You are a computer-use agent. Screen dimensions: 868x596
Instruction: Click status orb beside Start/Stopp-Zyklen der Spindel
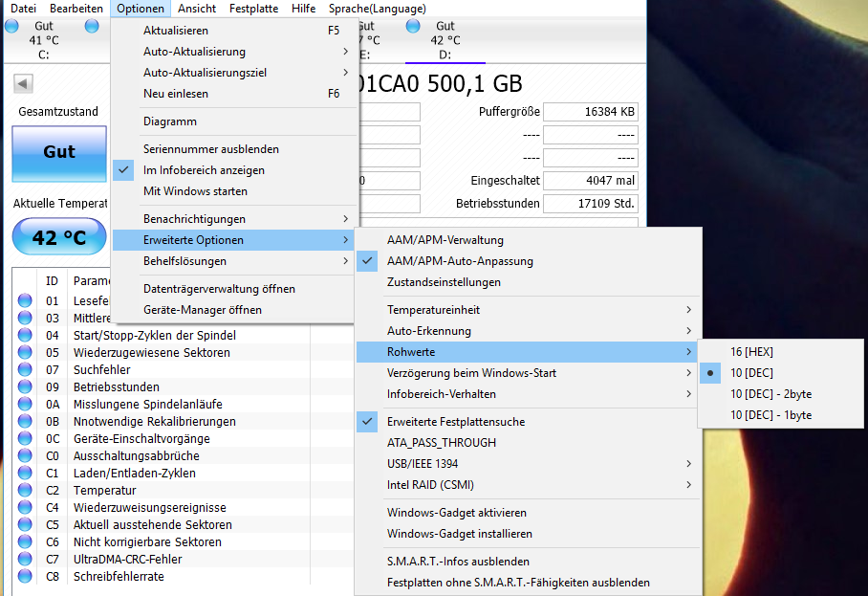click(25, 335)
